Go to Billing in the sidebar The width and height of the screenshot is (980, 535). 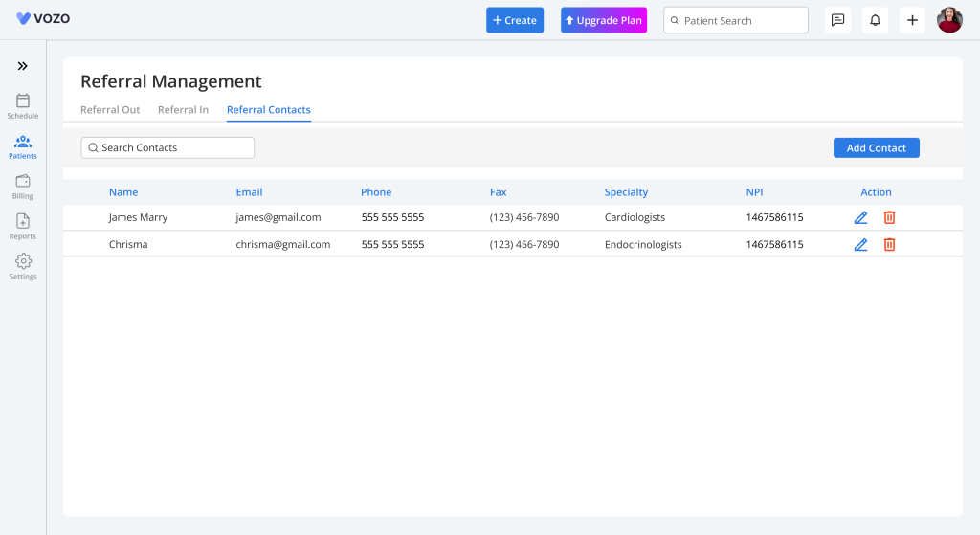point(23,187)
